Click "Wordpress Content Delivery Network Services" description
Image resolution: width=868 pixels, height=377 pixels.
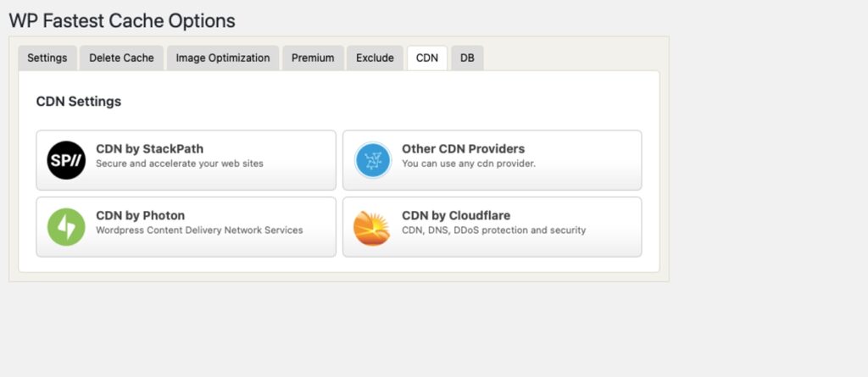click(199, 230)
